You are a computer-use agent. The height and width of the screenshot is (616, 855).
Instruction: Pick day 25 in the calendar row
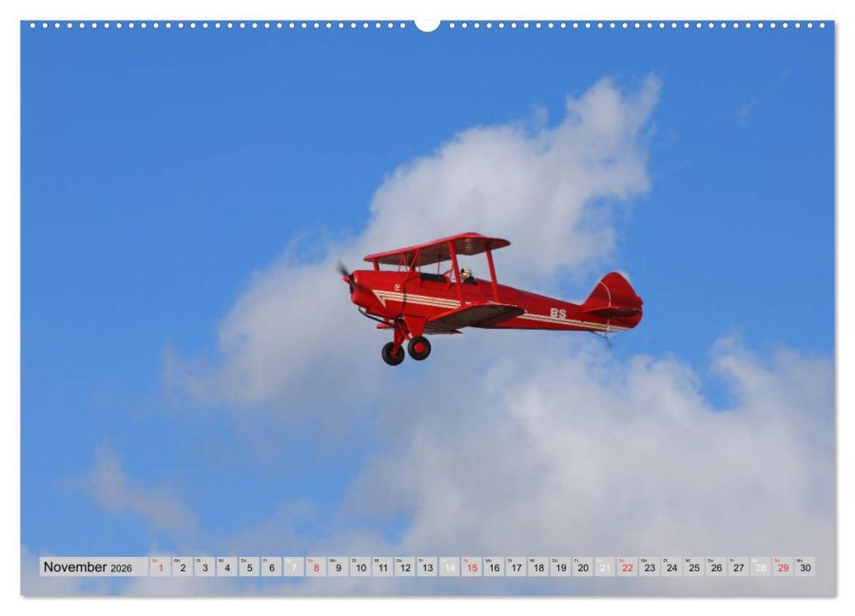pos(694,567)
